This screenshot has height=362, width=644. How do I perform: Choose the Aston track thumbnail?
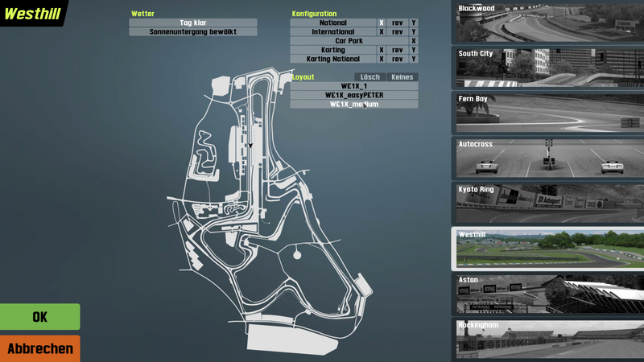549,294
